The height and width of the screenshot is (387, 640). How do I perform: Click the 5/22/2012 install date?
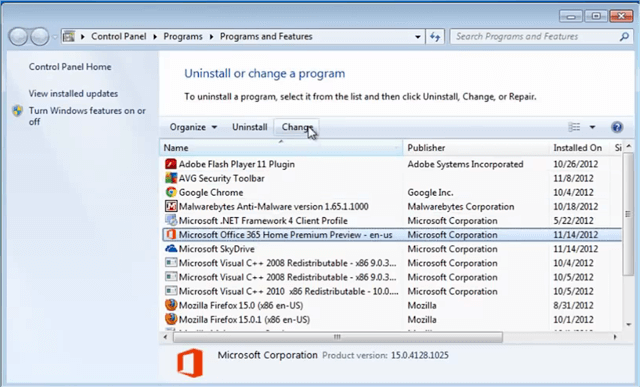pos(573,220)
